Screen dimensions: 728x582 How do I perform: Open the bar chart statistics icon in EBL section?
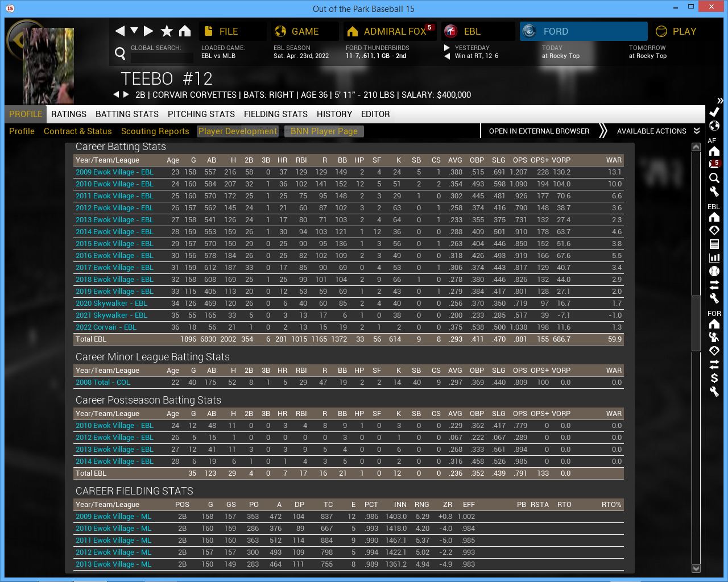coord(714,257)
